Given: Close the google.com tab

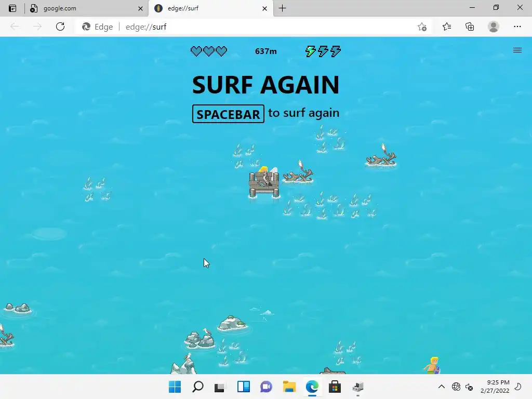Looking at the screenshot, I should [x=140, y=8].
